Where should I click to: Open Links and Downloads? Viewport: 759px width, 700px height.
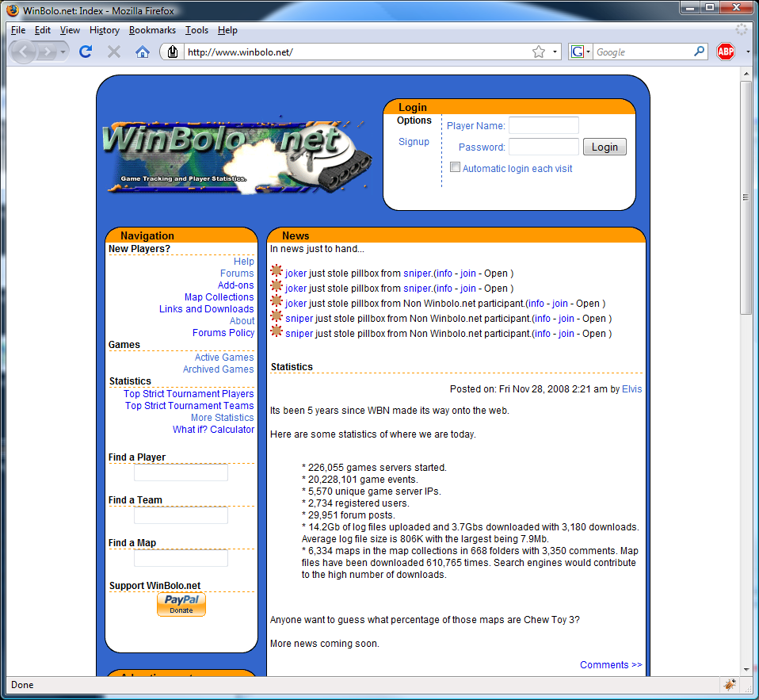206,309
